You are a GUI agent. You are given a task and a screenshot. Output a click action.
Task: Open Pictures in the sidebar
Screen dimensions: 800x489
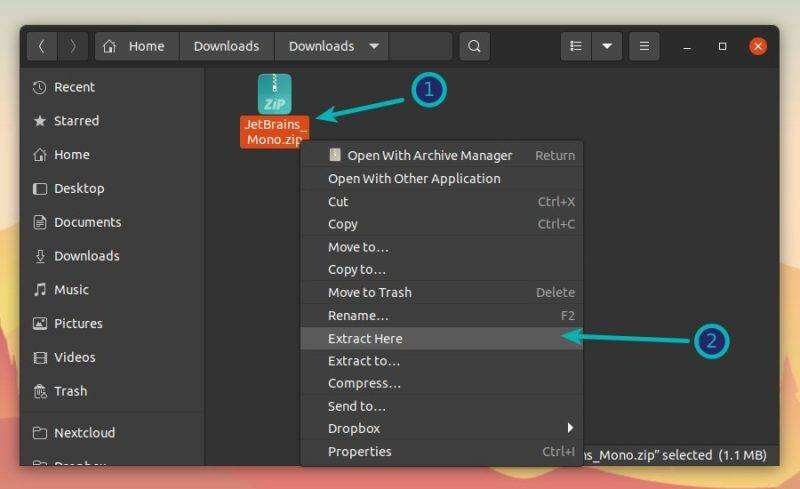click(112, 324)
